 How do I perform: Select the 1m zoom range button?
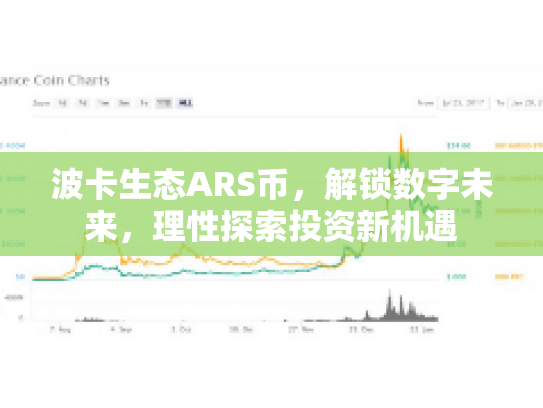click(103, 103)
